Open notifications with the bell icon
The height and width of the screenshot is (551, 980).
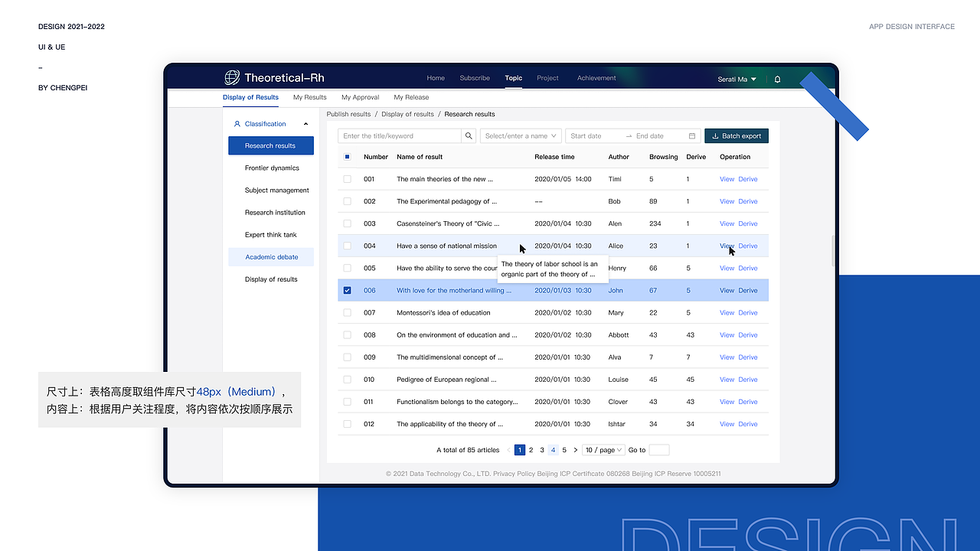[x=778, y=79]
